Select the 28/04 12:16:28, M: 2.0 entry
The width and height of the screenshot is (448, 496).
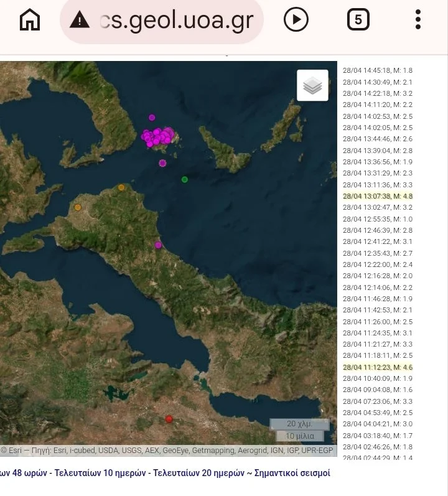[x=378, y=276]
